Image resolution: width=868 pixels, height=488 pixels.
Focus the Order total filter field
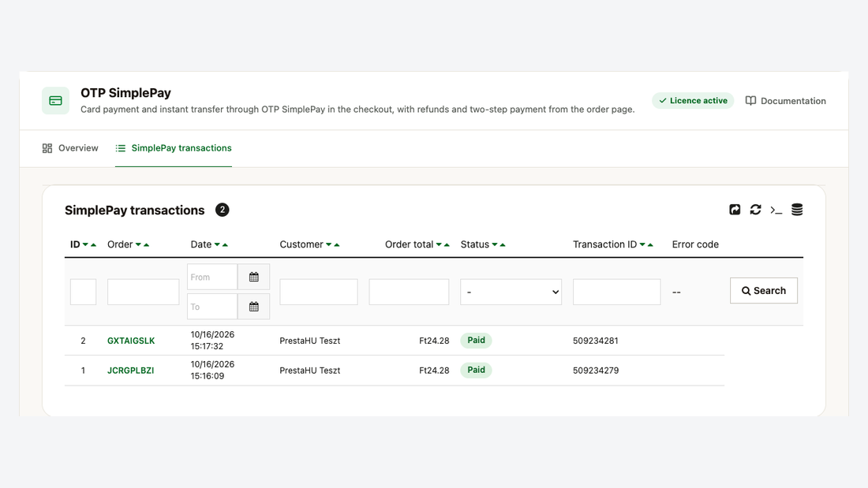[409, 292]
